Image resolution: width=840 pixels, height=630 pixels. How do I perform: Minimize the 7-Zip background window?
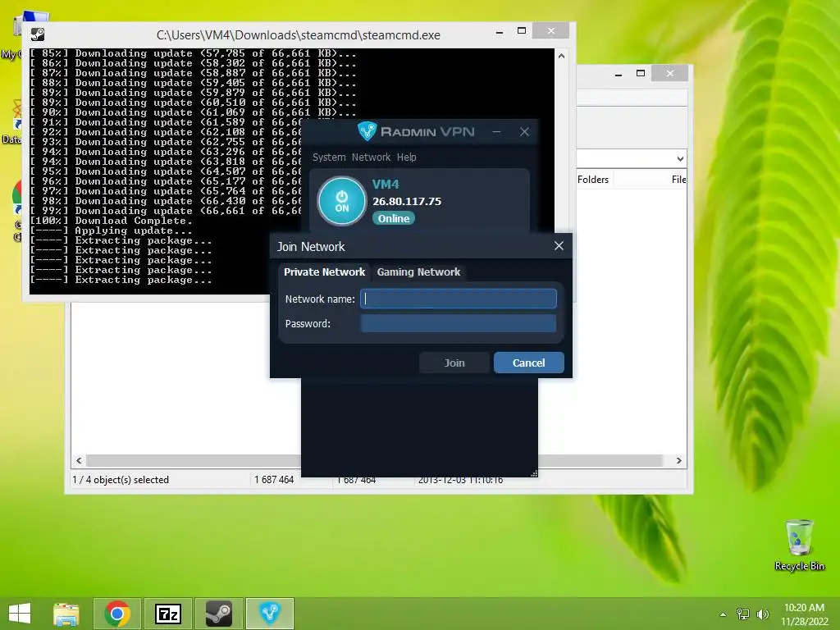(619, 75)
